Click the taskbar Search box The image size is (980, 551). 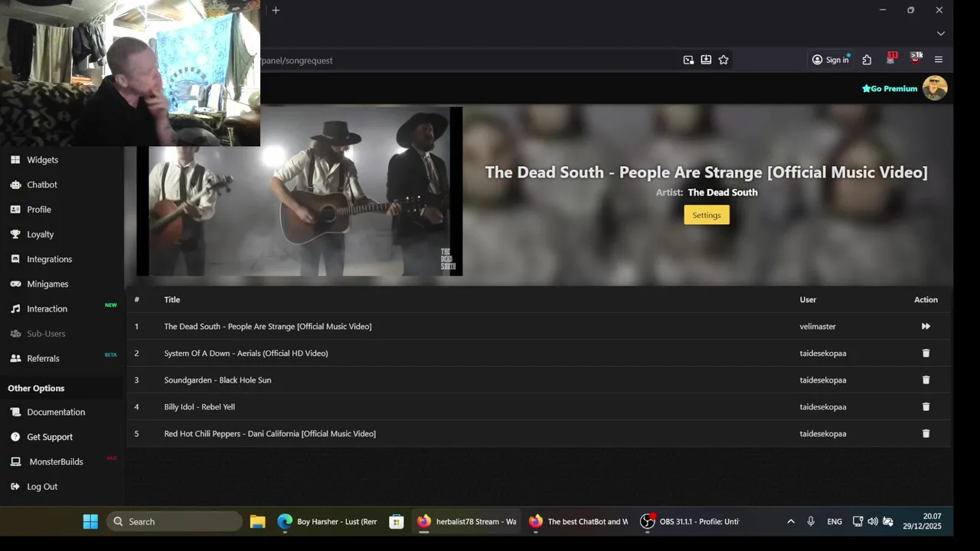coord(175,521)
